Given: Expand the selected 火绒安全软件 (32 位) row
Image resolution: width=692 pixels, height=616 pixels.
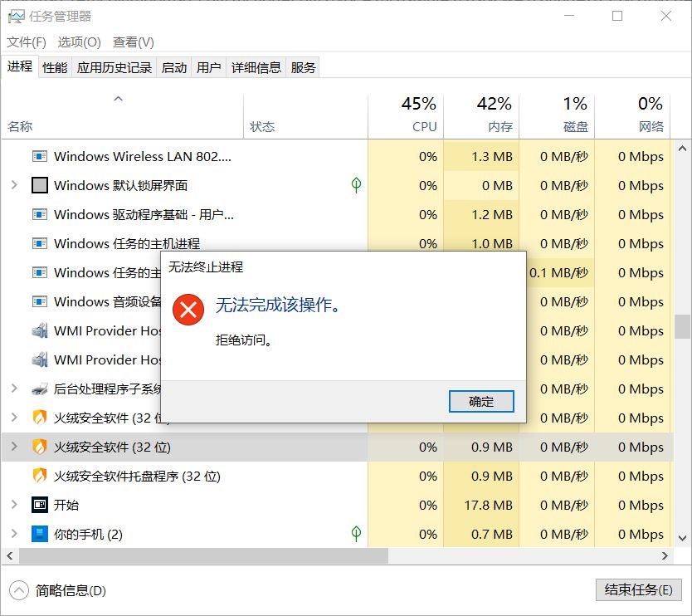Looking at the screenshot, I should pyautogui.click(x=14, y=447).
